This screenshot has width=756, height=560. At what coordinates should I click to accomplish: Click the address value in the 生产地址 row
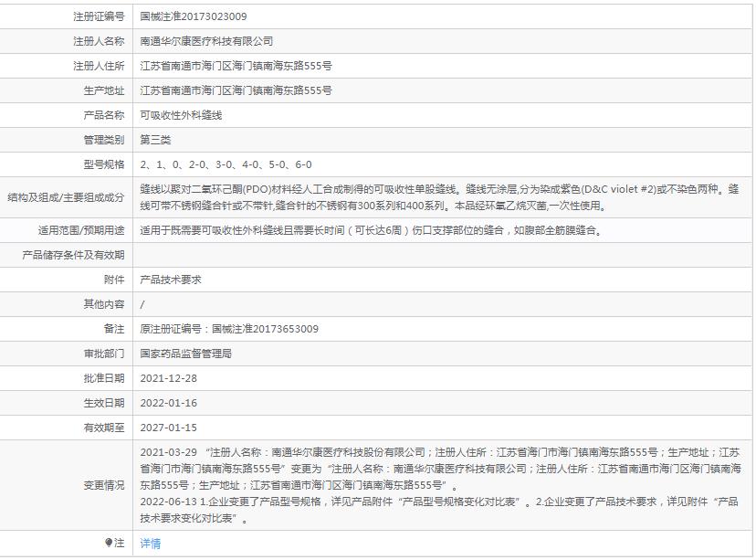point(236,90)
